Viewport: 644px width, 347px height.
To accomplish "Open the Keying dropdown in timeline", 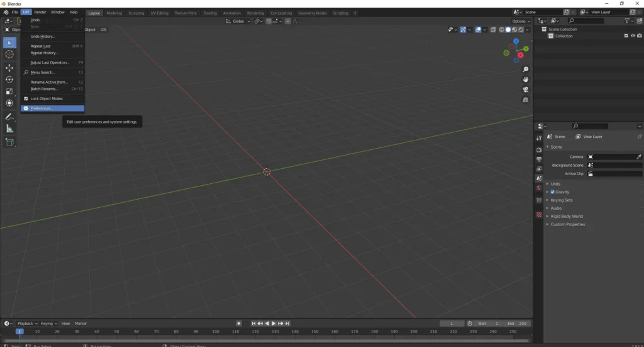I will click(x=49, y=324).
